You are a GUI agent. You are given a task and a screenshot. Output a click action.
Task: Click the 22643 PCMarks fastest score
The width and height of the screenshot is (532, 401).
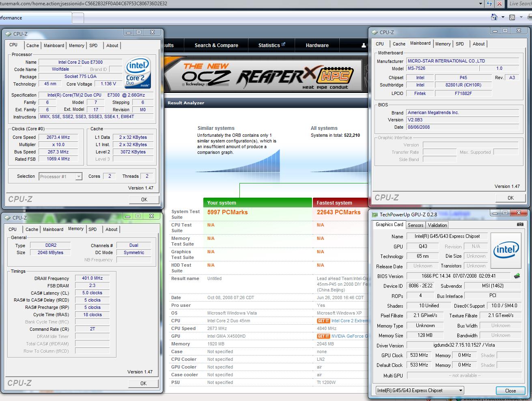pyautogui.click(x=338, y=212)
